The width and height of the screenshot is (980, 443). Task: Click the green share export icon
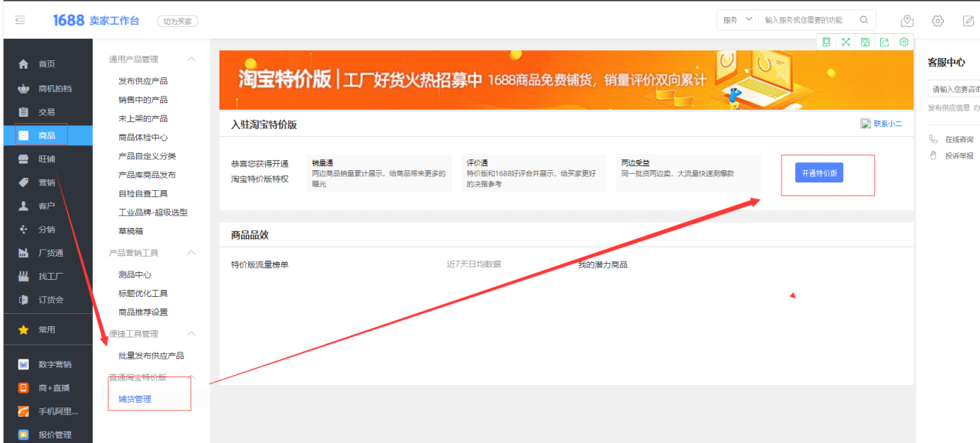[x=884, y=42]
